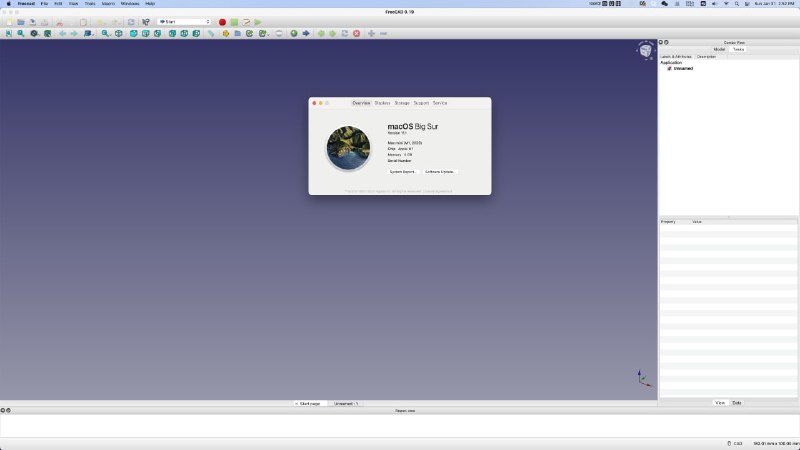Create a Part with yellow icon
This screenshot has width=800, height=450.
pos(226,34)
